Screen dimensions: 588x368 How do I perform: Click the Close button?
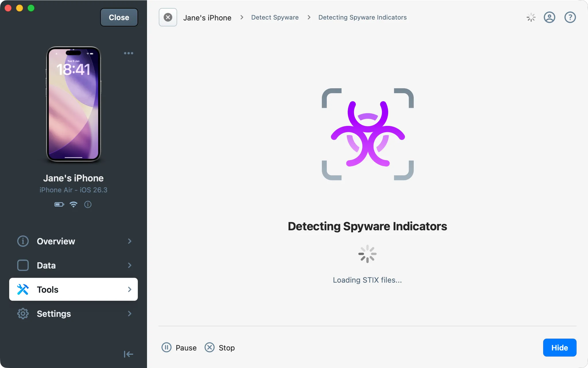[119, 17]
